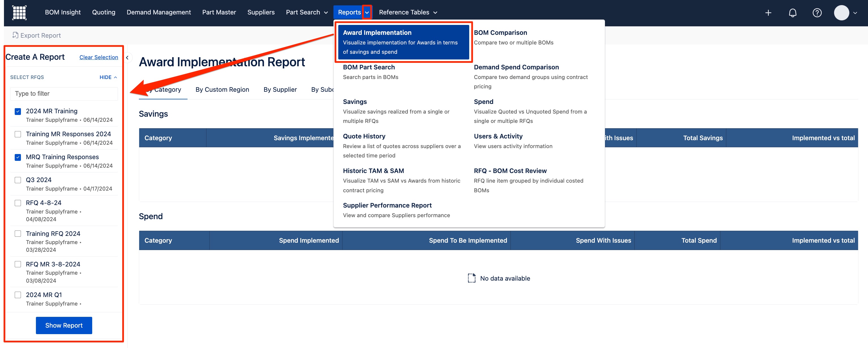The width and height of the screenshot is (868, 348).
Task: Switch to By Supplier tab
Action: (280, 89)
